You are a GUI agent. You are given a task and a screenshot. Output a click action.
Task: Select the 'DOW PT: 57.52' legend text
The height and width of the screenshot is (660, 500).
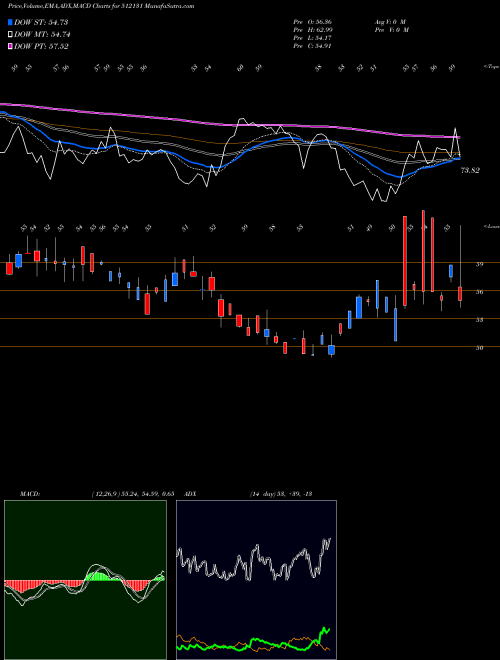click(41, 47)
